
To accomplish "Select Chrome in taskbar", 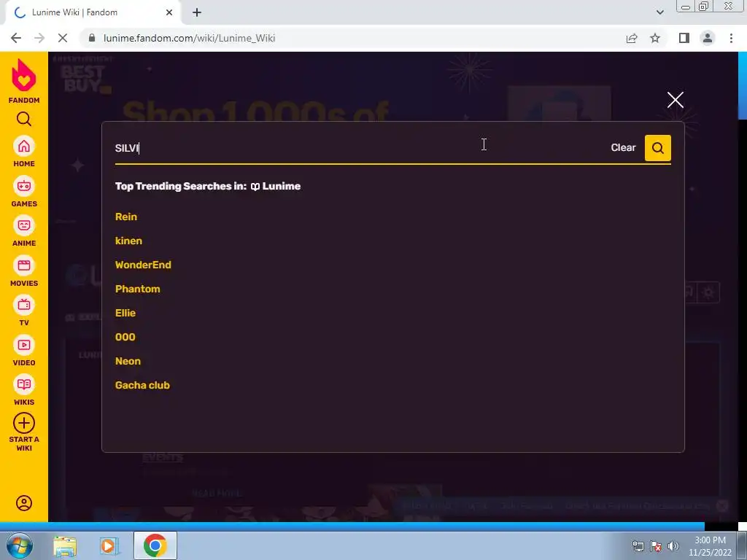I will [x=155, y=545].
